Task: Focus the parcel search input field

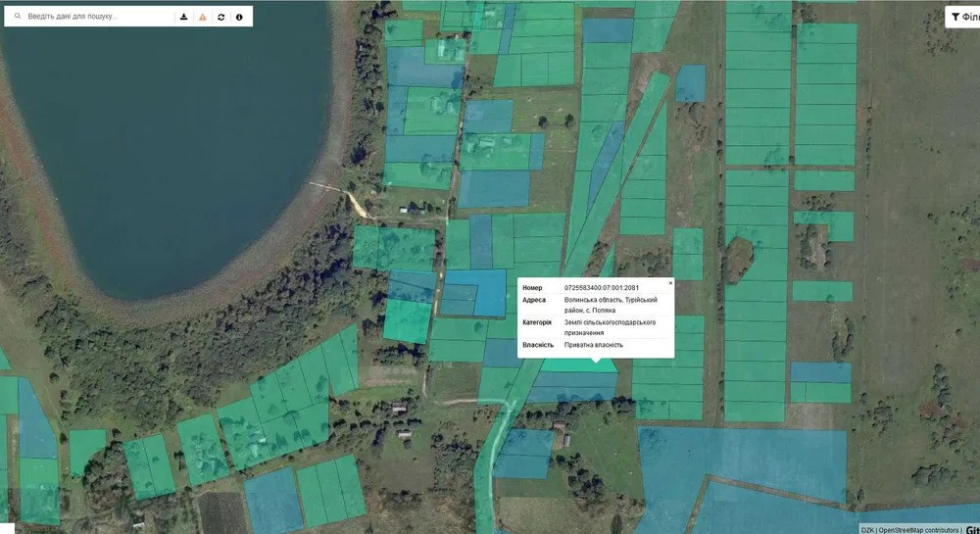Action: 98,17
